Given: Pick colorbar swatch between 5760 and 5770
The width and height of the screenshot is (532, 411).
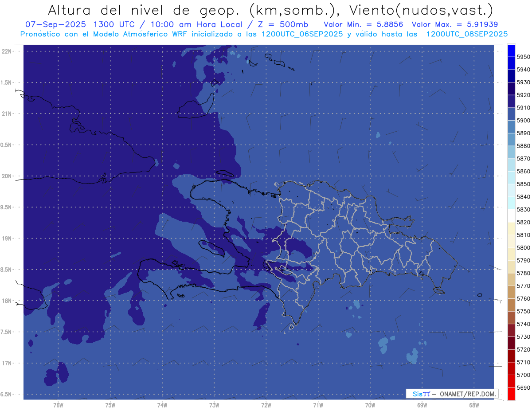Looking at the screenshot, I should [x=511, y=292].
